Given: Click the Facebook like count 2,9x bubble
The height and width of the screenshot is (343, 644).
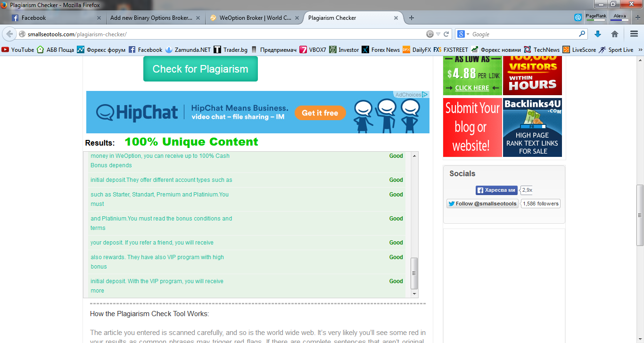Looking at the screenshot, I should coord(527,190).
